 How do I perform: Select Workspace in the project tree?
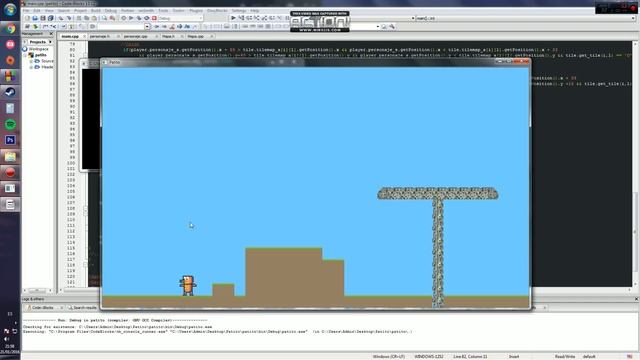coord(38,49)
